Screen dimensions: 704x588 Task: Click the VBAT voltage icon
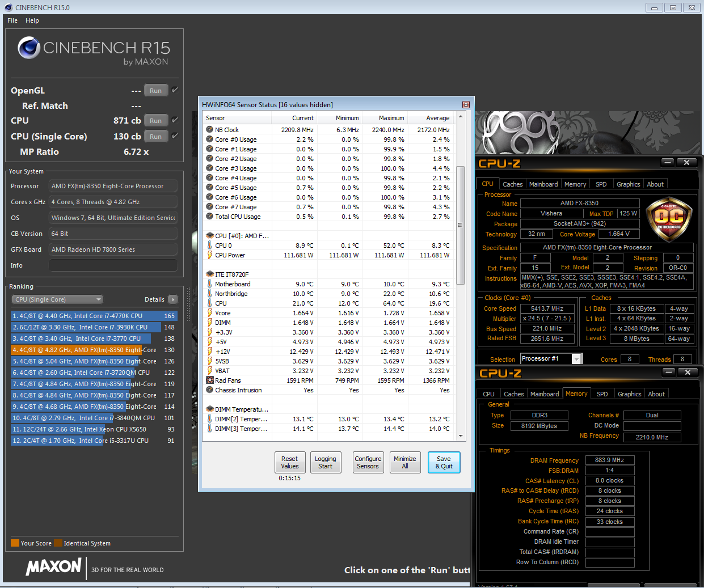(x=209, y=371)
